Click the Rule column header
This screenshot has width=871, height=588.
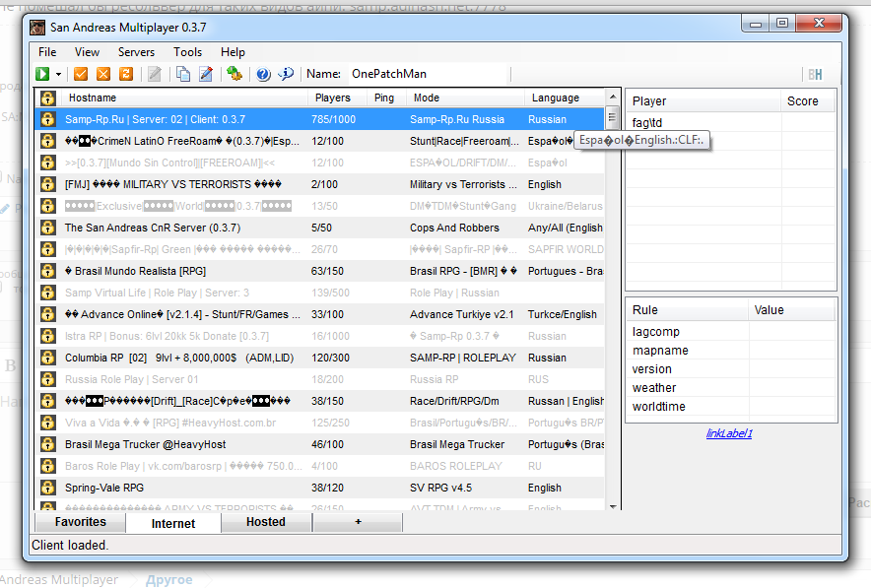[688, 310]
